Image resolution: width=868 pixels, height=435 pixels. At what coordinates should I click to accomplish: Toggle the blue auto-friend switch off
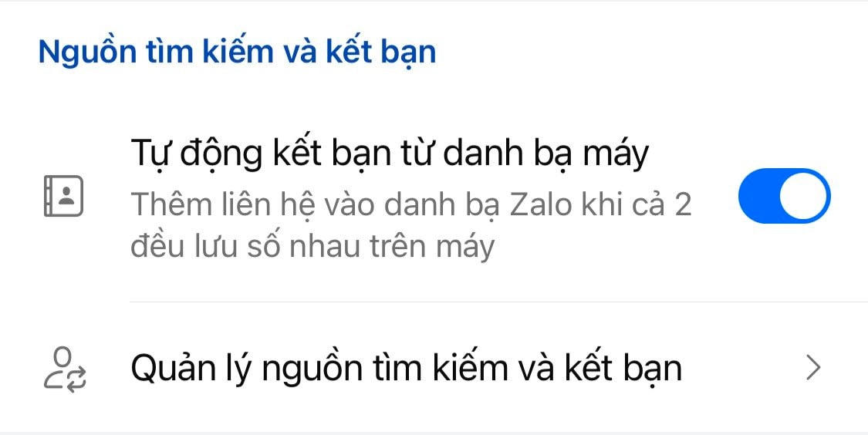coord(785,196)
